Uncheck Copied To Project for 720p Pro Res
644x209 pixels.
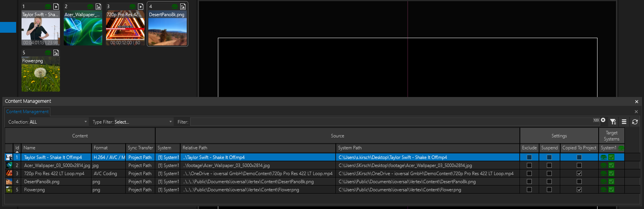point(579,174)
